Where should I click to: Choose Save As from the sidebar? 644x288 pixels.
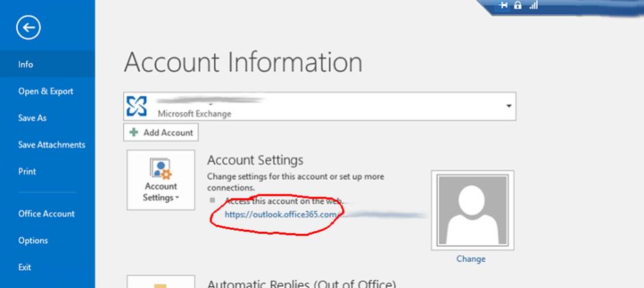point(32,118)
